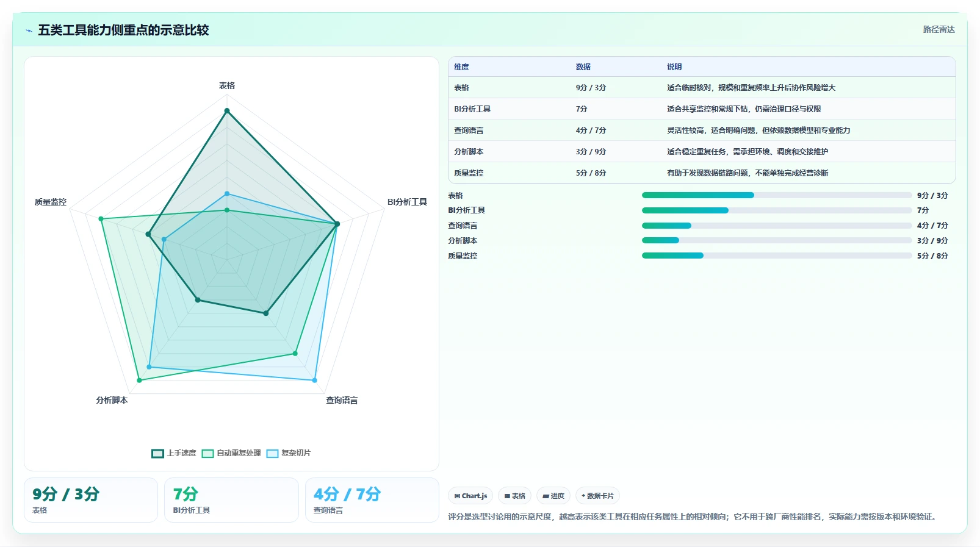Click the 说明 column header
The image size is (980, 547).
click(674, 67)
